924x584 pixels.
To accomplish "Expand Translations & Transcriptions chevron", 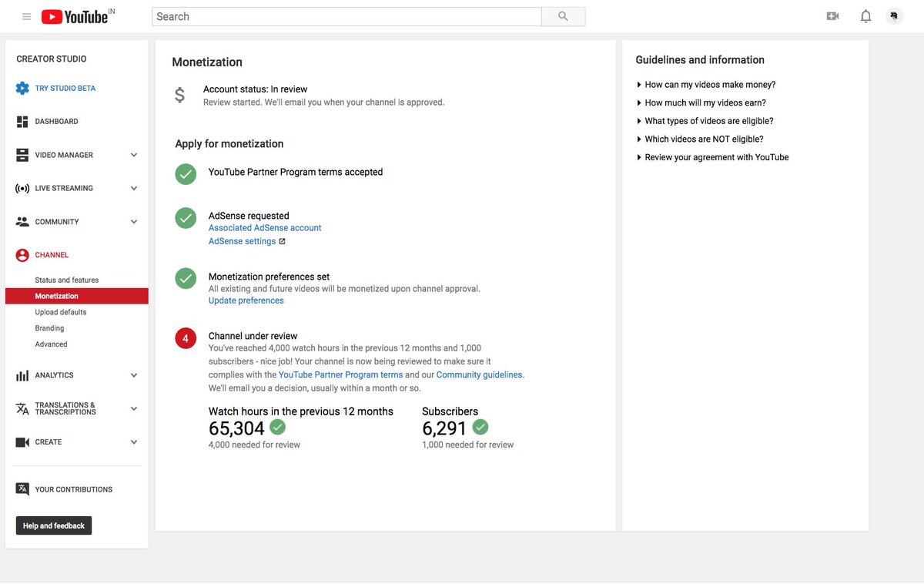I will coord(134,408).
